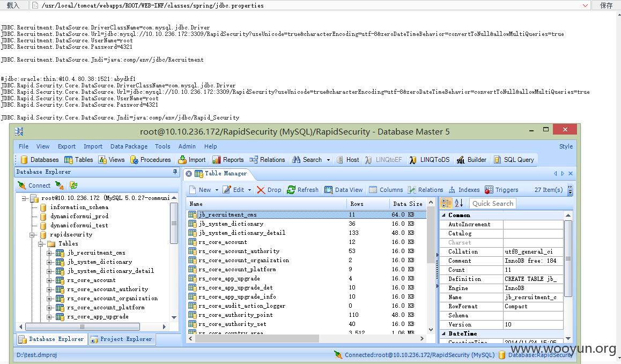The image size is (621, 364).
Task: Click the Indexes button
Action: pyautogui.click(x=464, y=190)
